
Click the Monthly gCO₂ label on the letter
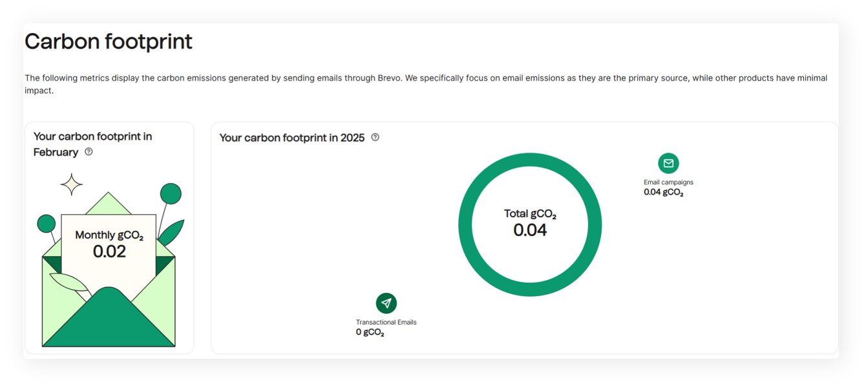point(109,235)
